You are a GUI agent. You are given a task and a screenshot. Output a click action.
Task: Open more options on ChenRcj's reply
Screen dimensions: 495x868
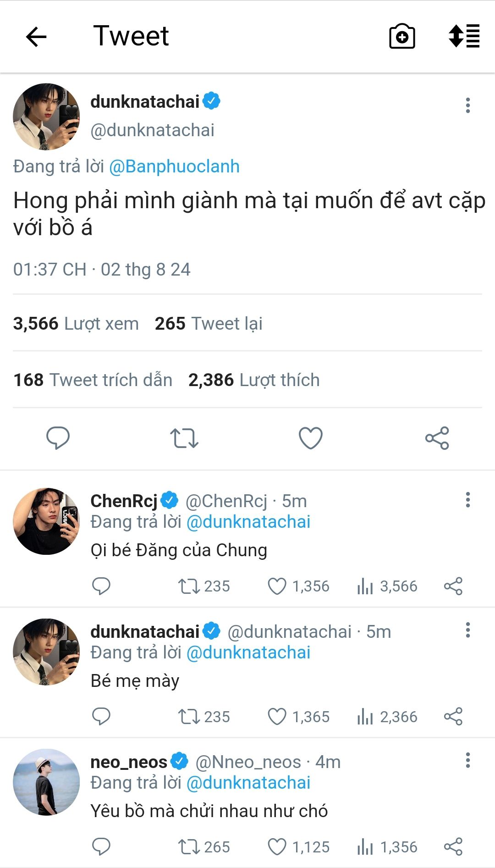467,500
